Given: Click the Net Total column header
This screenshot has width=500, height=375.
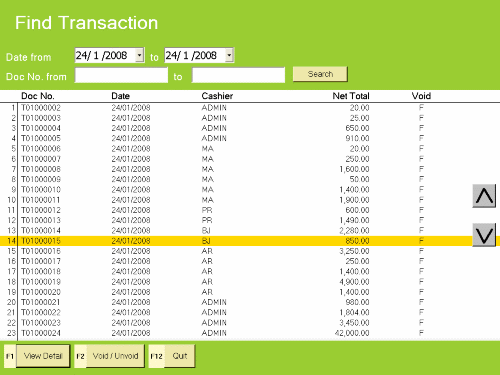Looking at the screenshot, I should pos(351,96).
